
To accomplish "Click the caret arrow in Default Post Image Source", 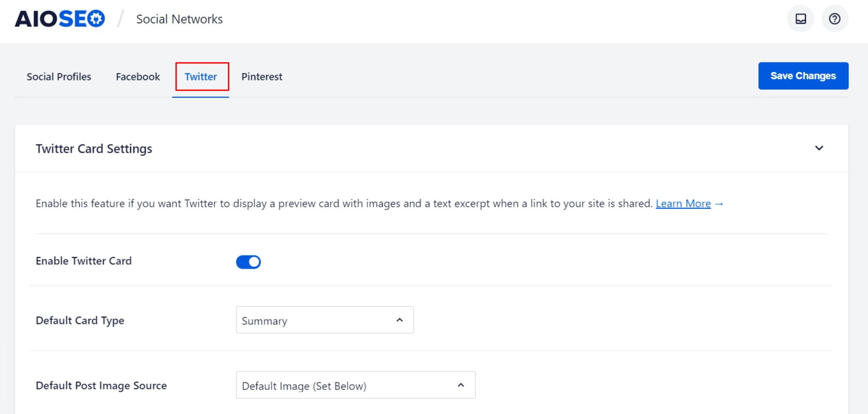I will coord(461,386).
